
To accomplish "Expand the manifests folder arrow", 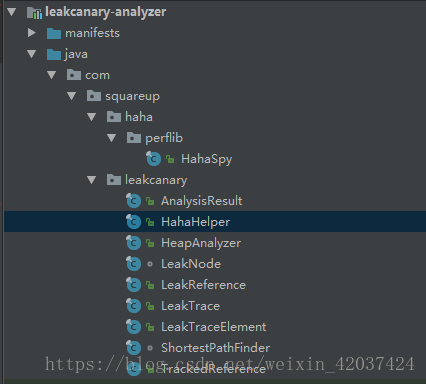I will (32, 33).
